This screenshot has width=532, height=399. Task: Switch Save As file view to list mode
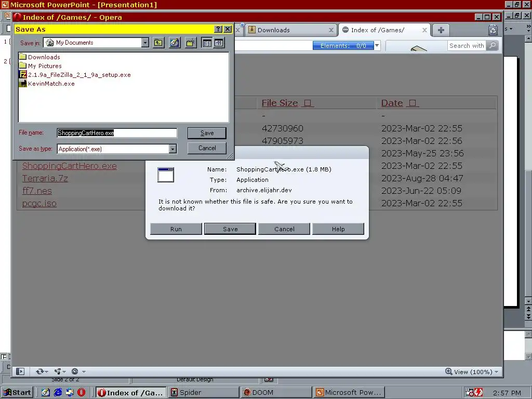tap(207, 43)
